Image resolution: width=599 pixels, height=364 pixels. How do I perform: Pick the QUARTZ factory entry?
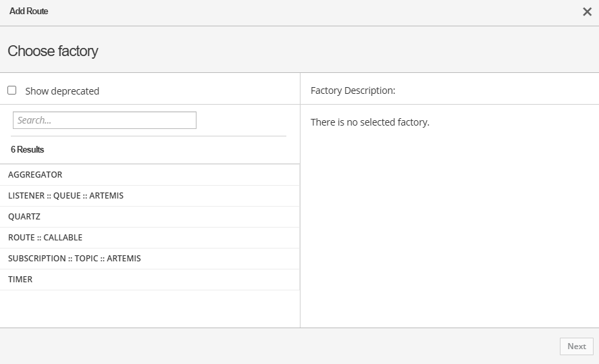[24, 217]
